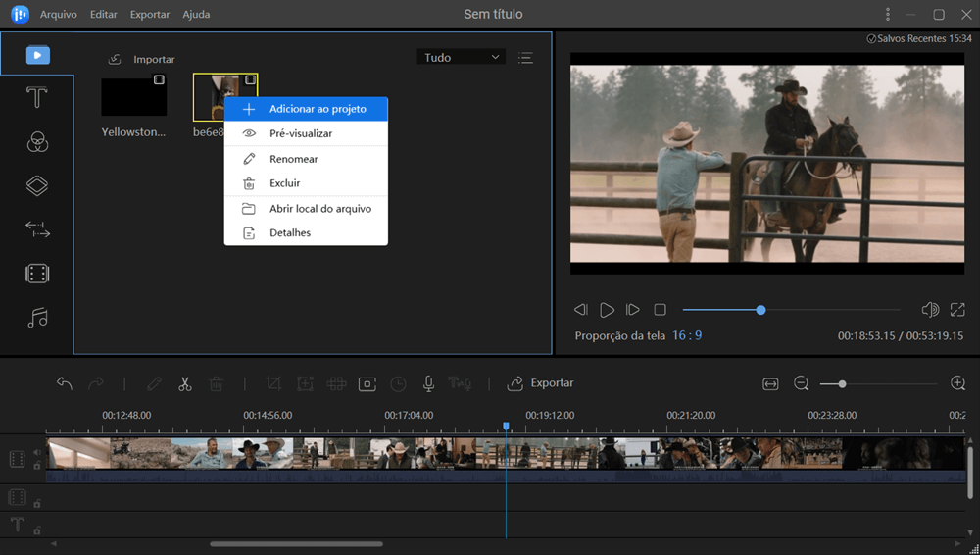Viewport: 980px width, 555px height.
Task: Change the 16 : 9 aspect ratio value
Action: (x=687, y=335)
